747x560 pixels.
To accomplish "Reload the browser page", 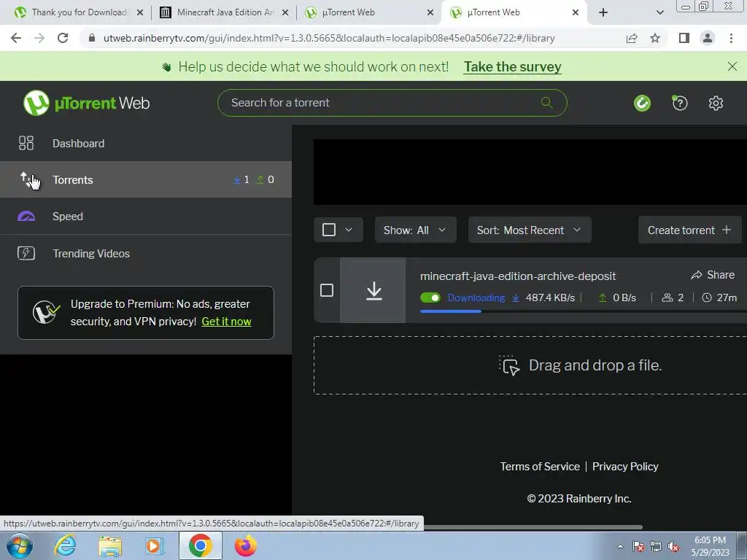I will pyautogui.click(x=63, y=38).
